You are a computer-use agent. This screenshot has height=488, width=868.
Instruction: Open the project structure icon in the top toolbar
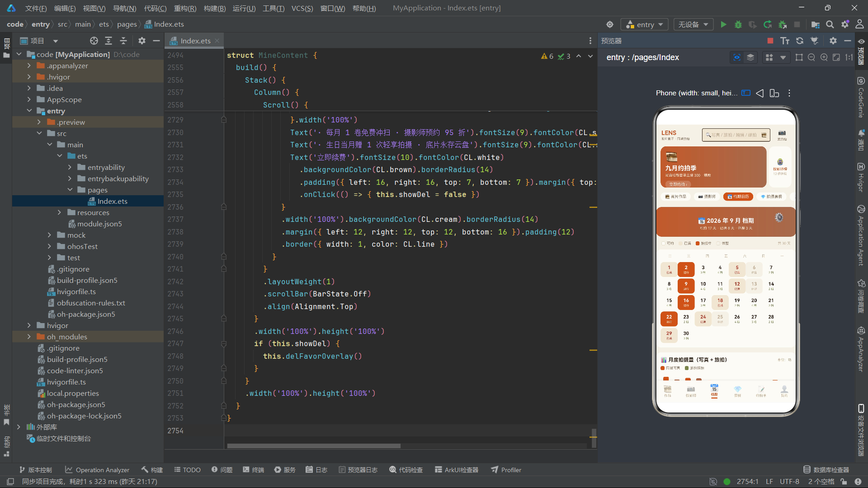click(x=815, y=24)
